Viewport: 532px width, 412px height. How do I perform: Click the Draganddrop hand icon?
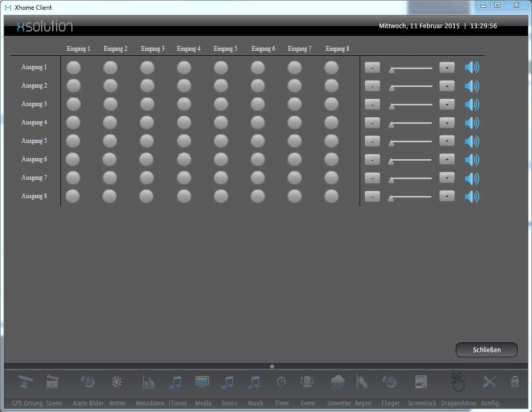(x=458, y=381)
